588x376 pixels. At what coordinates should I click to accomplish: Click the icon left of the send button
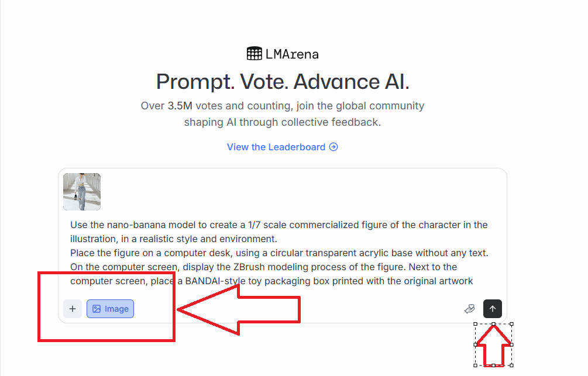(469, 309)
